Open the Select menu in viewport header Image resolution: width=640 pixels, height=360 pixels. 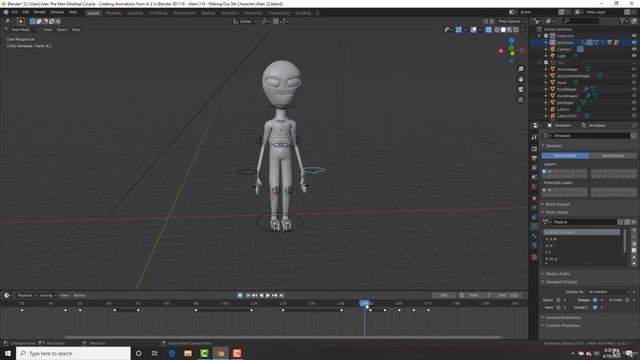point(62,30)
